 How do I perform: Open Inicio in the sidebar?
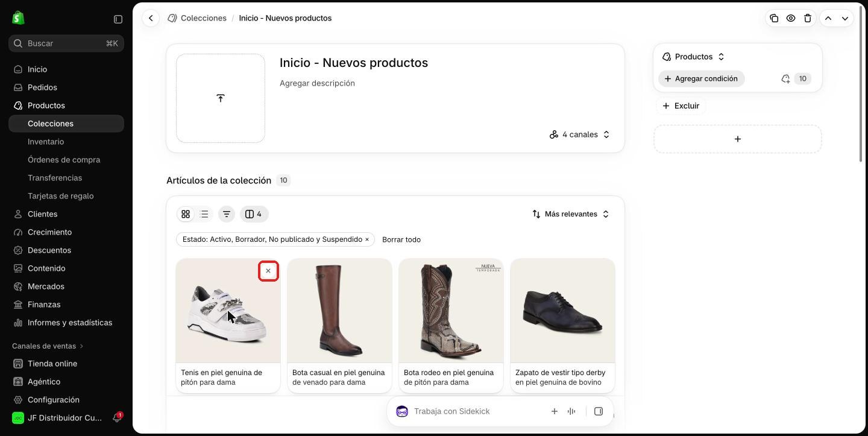click(66, 69)
